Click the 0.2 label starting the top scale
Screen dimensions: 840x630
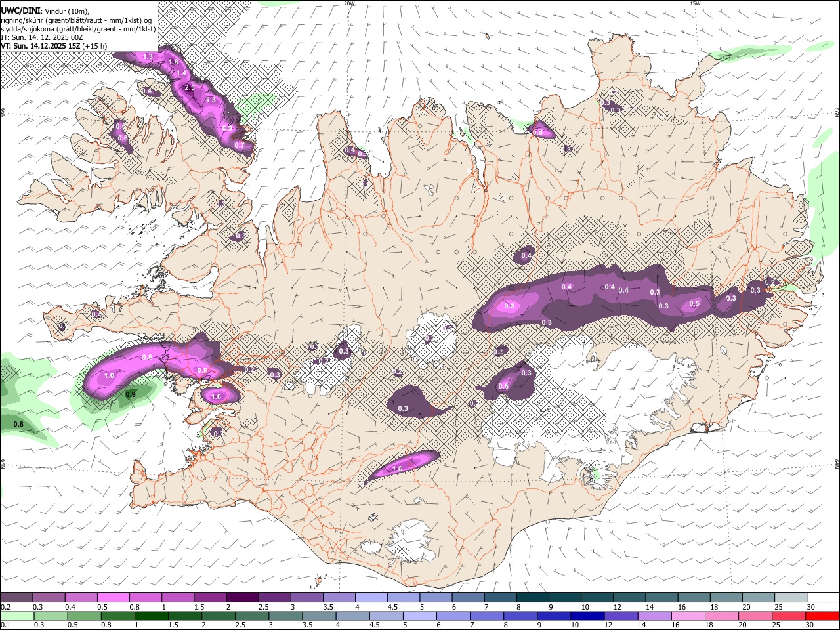pyautogui.click(x=5, y=608)
